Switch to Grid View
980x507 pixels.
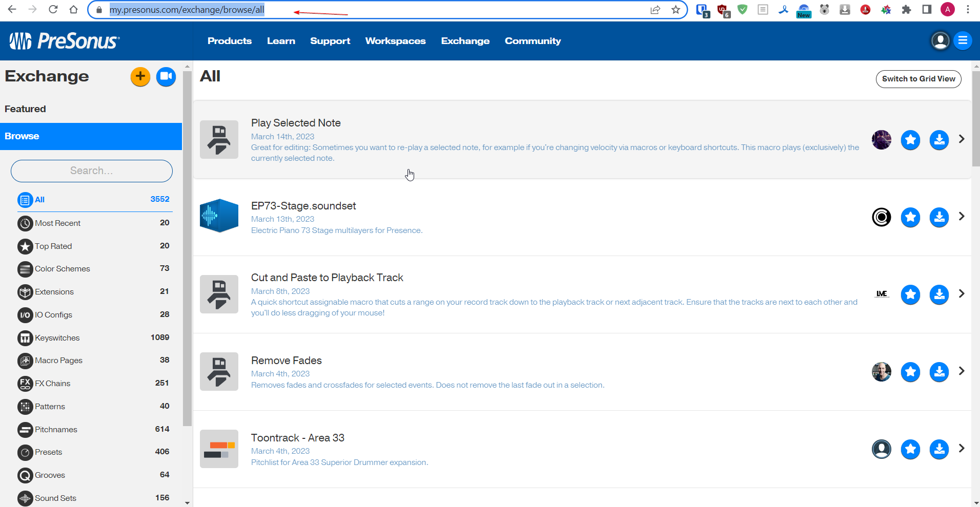point(918,79)
